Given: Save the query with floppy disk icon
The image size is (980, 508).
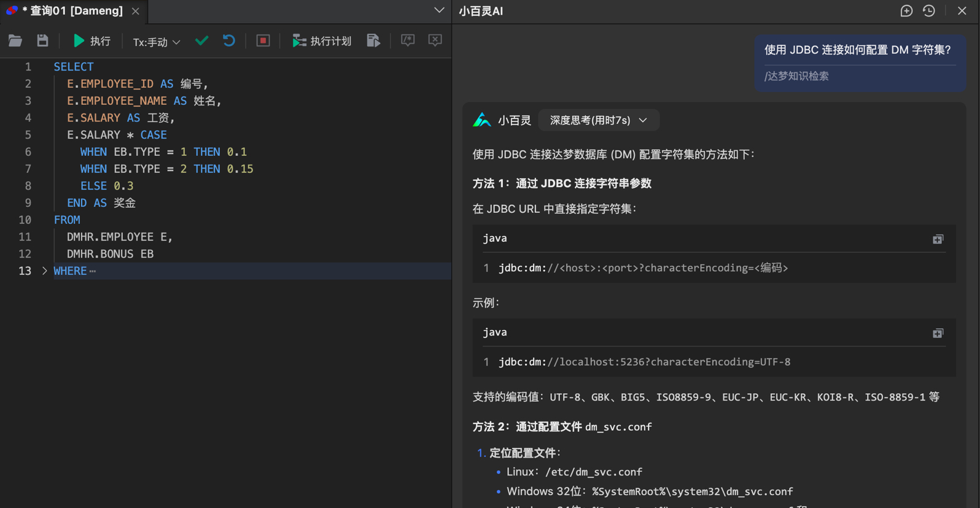Looking at the screenshot, I should click(42, 41).
